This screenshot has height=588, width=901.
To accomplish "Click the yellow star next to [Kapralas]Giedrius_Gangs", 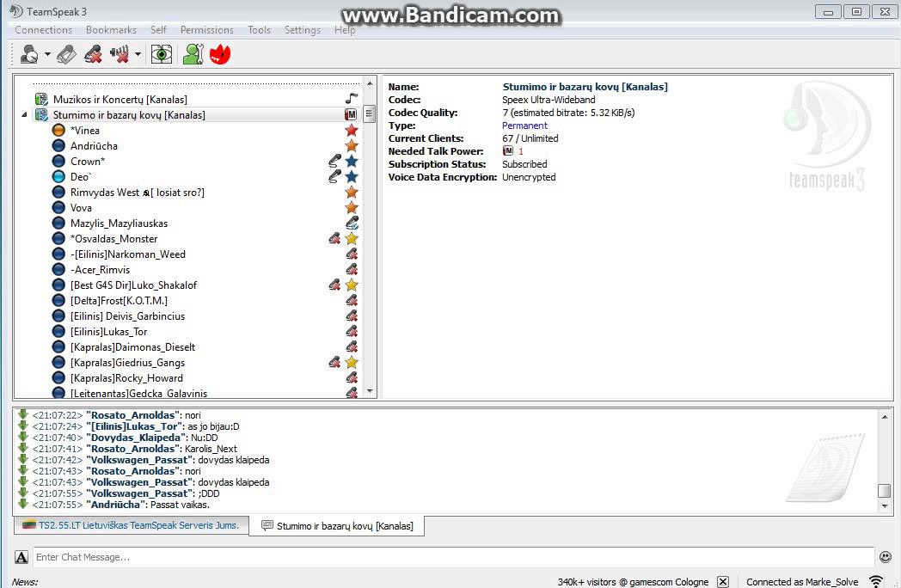I will click(x=352, y=363).
